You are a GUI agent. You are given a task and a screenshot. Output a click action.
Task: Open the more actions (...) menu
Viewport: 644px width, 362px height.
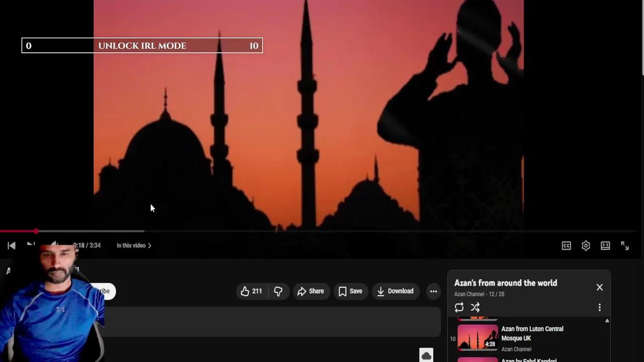click(433, 291)
